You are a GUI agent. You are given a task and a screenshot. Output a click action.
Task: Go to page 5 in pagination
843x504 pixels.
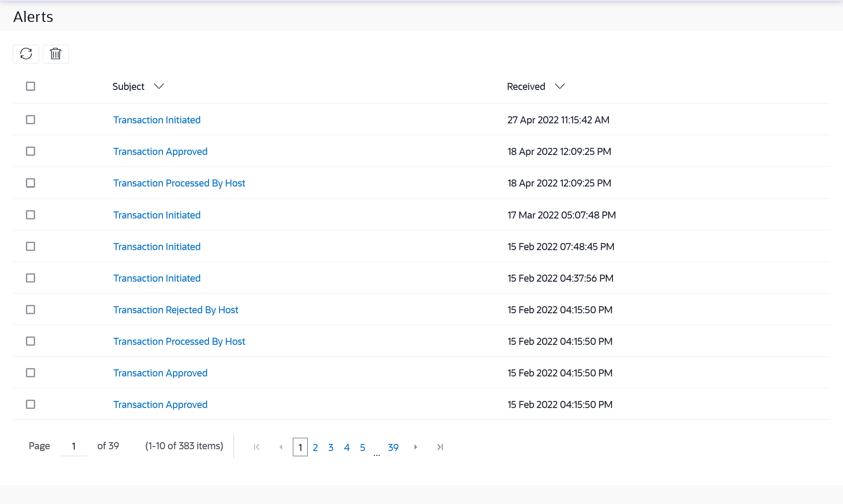coord(363,447)
